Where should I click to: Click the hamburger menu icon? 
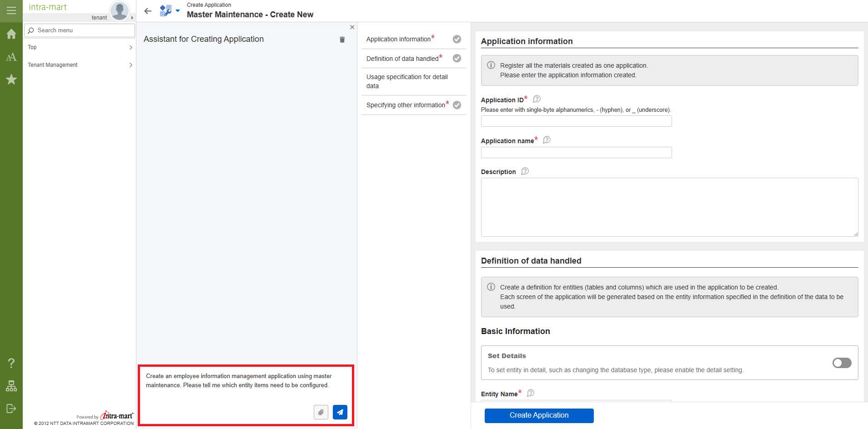tap(11, 10)
